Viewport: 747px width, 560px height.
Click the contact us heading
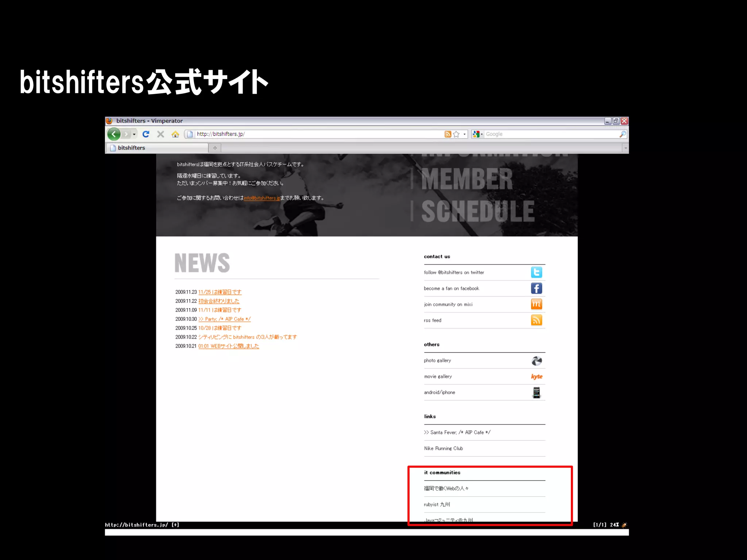pyautogui.click(x=437, y=257)
